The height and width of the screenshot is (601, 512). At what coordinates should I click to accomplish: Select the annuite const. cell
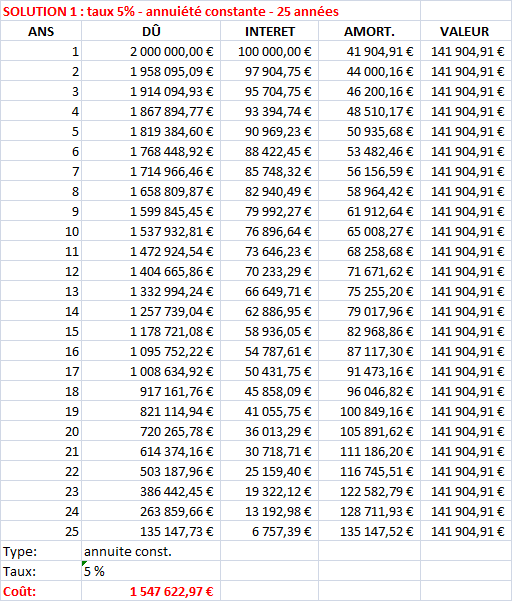[151, 551]
